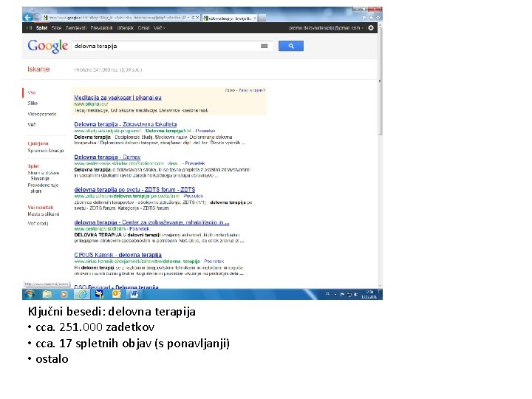
Task: Select 'Splet' in the Google top bar
Action: click(41, 28)
